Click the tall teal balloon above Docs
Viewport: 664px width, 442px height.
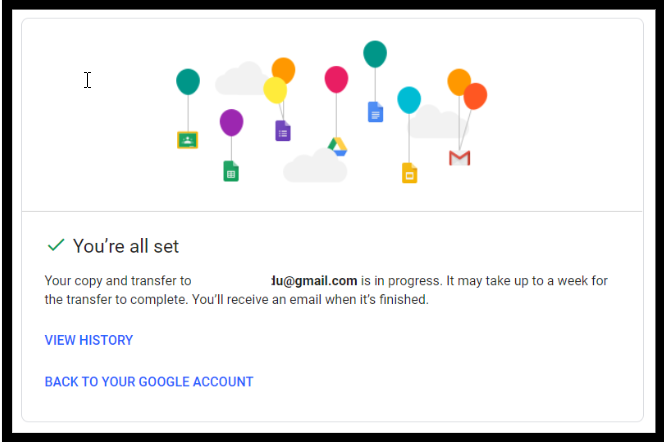click(375, 54)
